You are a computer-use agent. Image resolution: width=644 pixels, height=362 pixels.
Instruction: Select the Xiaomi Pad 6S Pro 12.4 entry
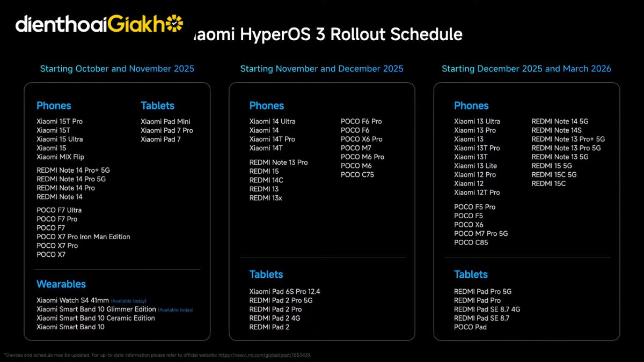click(x=284, y=292)
